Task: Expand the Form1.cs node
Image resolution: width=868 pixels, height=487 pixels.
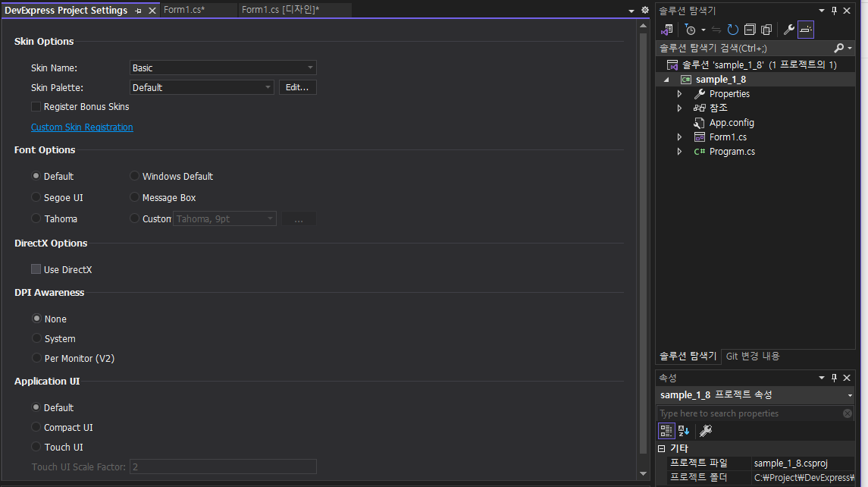Action: (x=680, y=137)
